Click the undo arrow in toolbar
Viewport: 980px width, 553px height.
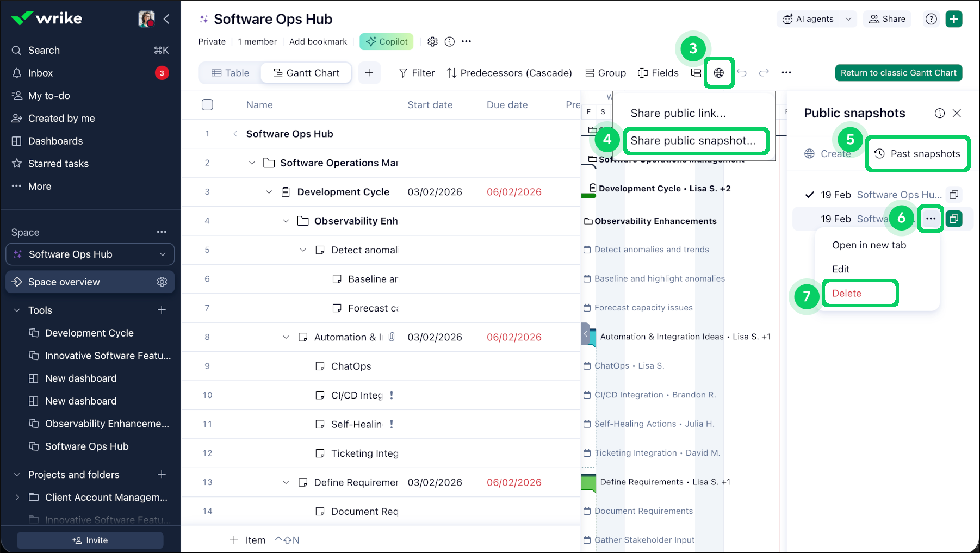point(742,73)
